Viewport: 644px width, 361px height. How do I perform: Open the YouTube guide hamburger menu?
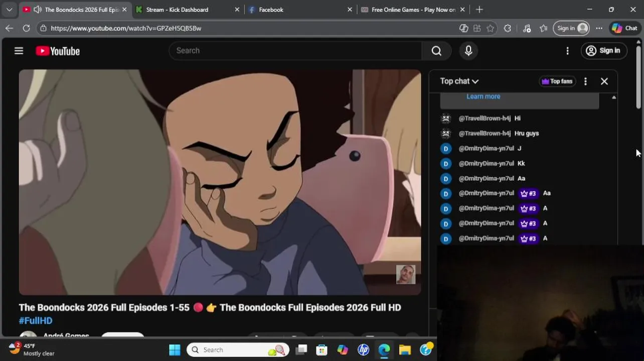[19, 51]
